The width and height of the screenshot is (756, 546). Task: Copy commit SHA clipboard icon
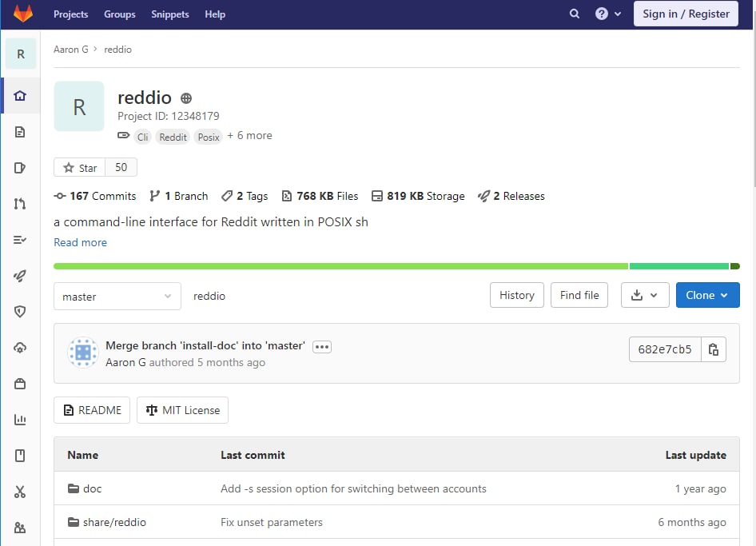tap(714, 349)
